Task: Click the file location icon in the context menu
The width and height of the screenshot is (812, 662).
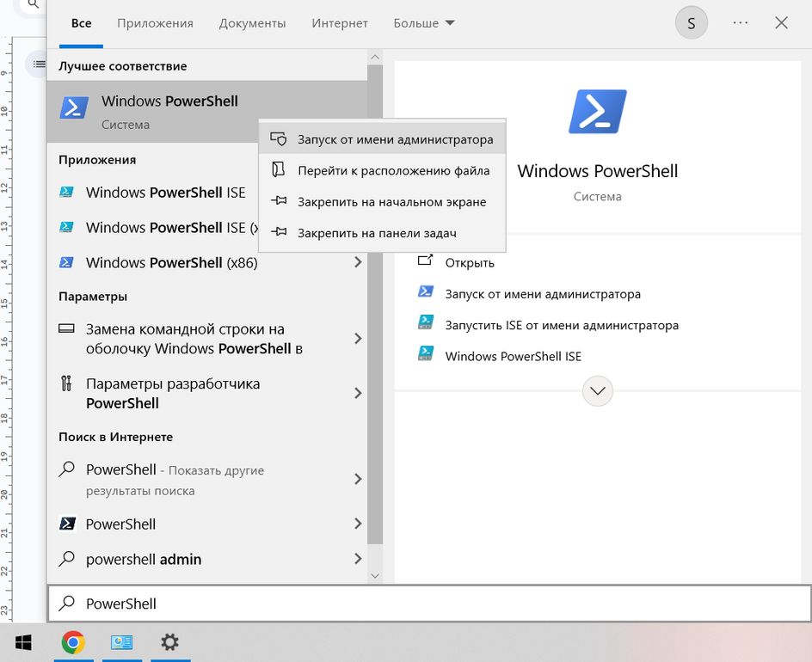Action: [x=279, y=169]
